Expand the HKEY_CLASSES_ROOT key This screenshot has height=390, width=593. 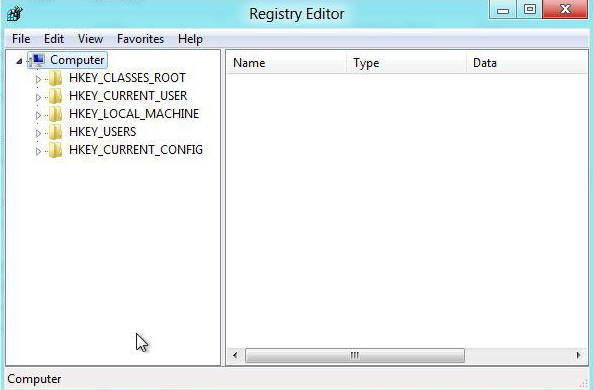tap(38, 79)
